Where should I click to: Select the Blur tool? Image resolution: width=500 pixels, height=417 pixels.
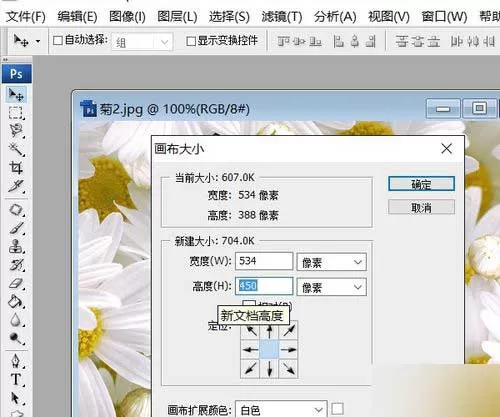tap(16, 320)
